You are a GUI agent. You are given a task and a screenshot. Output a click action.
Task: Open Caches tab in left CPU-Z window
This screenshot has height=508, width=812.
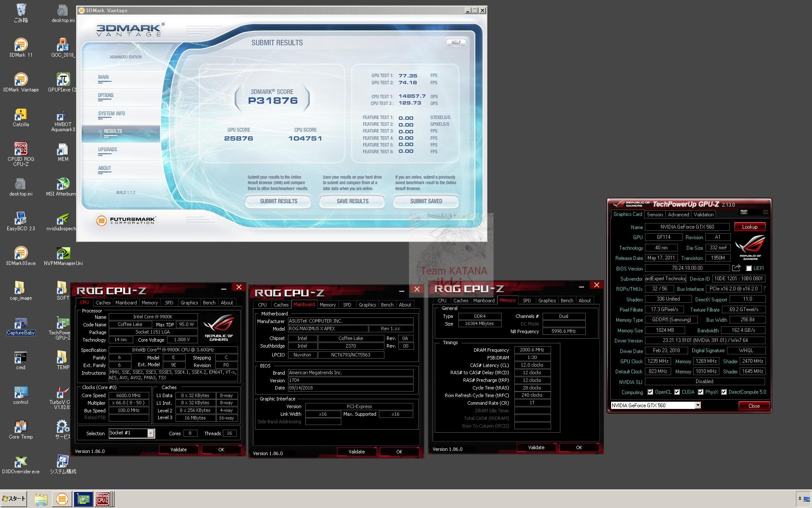103,303
